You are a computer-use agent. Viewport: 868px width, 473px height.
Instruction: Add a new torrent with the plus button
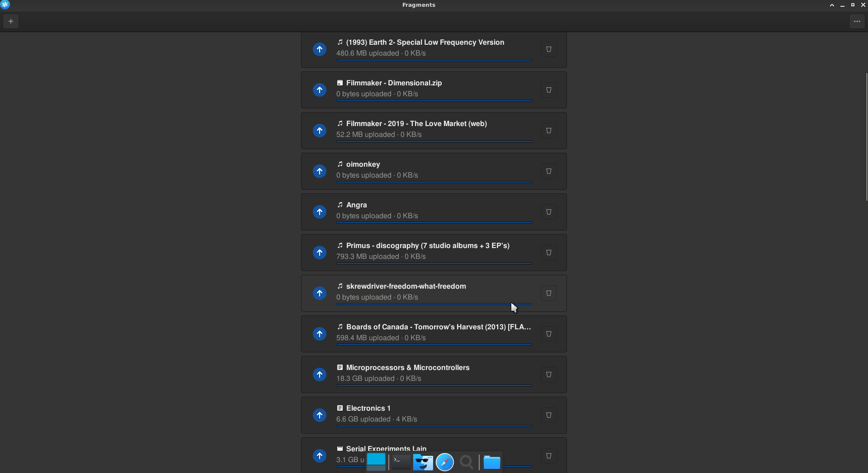pyautogui.click(x=11, y=21)
